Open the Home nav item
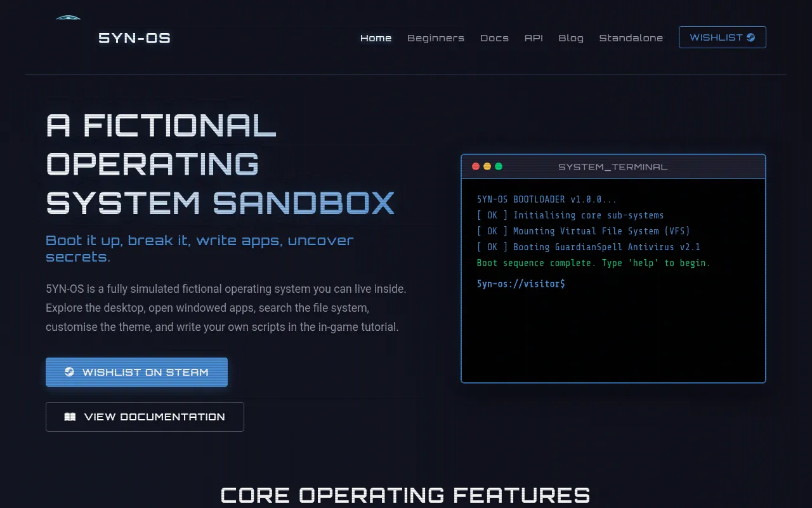 click(x=376, y=38)
